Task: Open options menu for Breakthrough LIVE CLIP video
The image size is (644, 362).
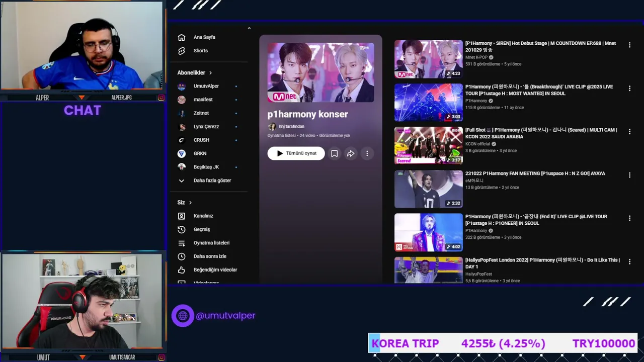Action: [x=629, y=88]
